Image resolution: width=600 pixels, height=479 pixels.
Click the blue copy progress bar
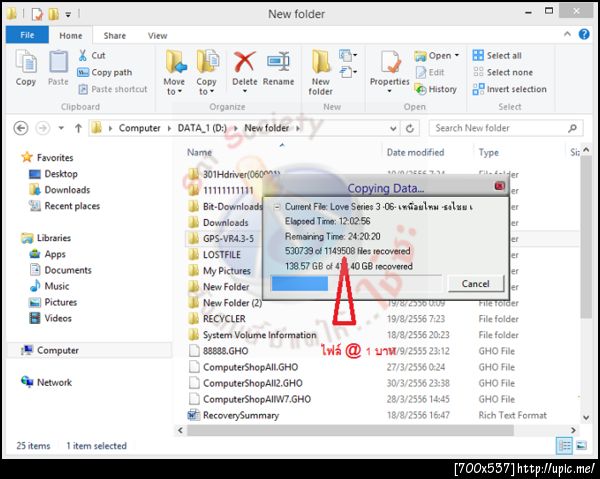(x=300, y=284)
